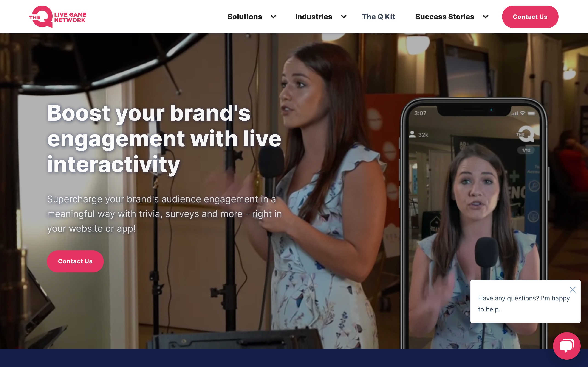Close the chat help popup

[x=572, y=289]
